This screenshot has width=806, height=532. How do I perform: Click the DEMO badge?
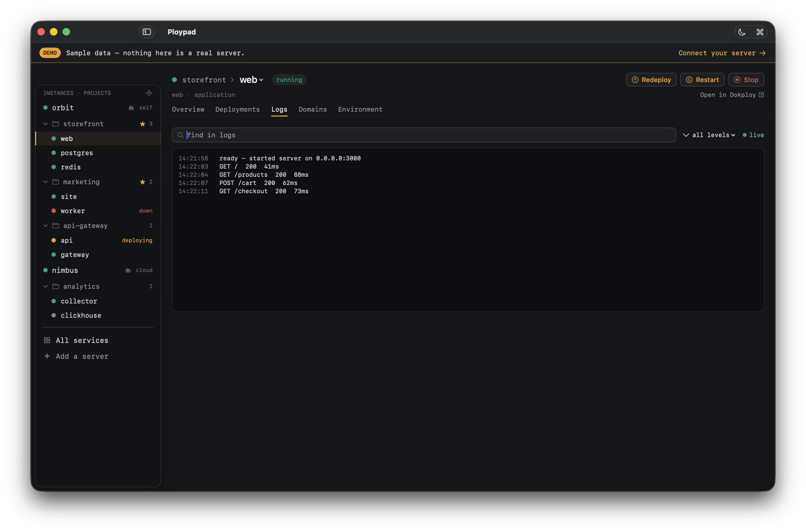(x=50, y=53)
